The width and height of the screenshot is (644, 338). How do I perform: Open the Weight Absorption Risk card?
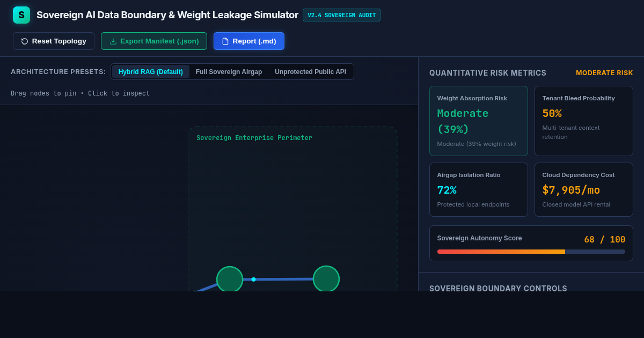tap(479, 121)
